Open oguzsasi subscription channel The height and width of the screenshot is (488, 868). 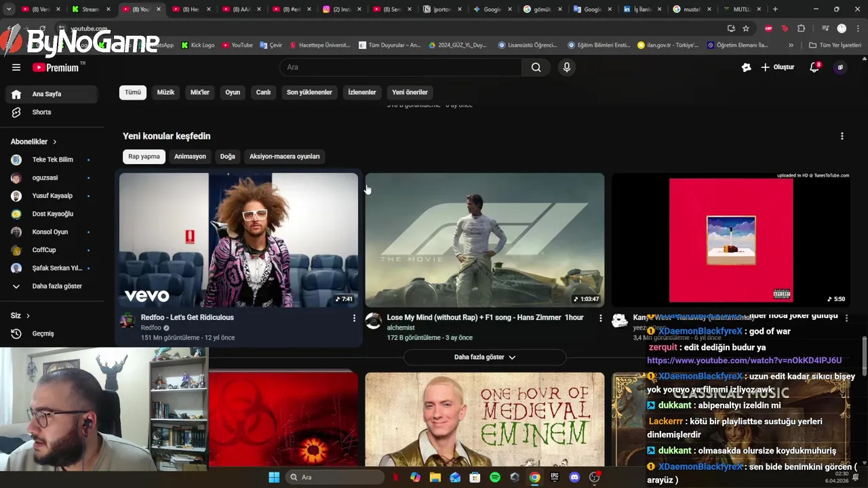pos(52,178)
